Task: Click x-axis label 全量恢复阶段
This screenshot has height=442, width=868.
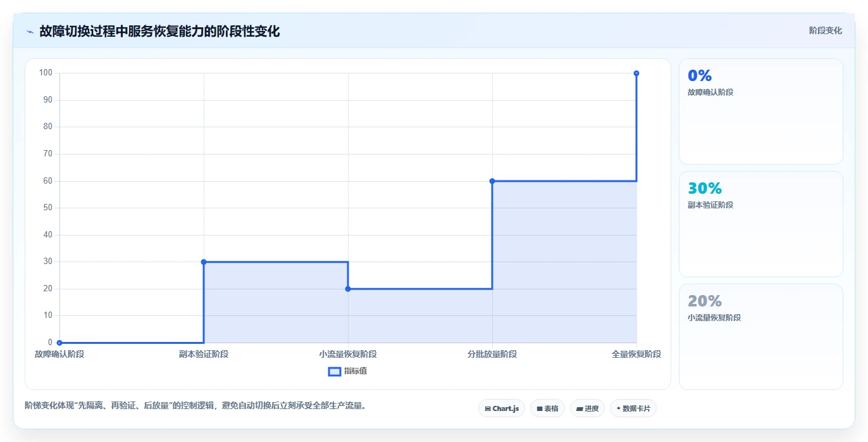Action: click(636, 354)
